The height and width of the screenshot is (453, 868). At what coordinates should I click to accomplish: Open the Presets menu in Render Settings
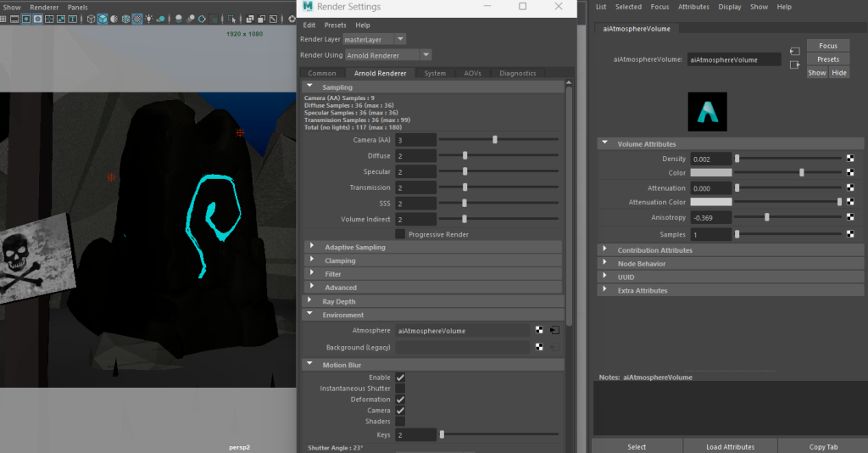(x=335, y=25)
